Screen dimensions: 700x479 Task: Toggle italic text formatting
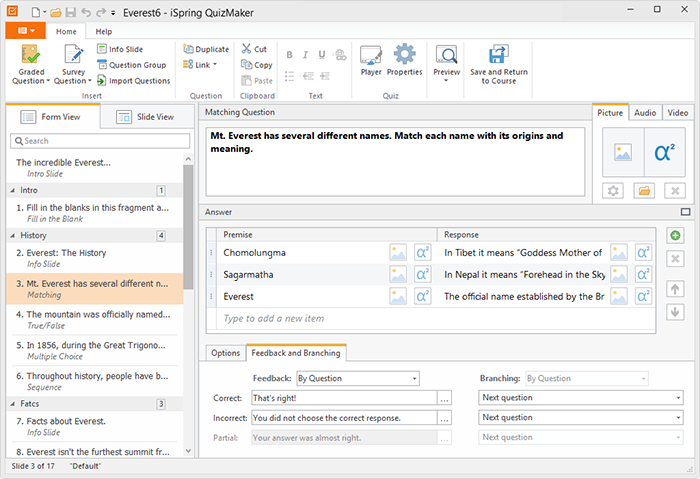(x=305, y=54)
